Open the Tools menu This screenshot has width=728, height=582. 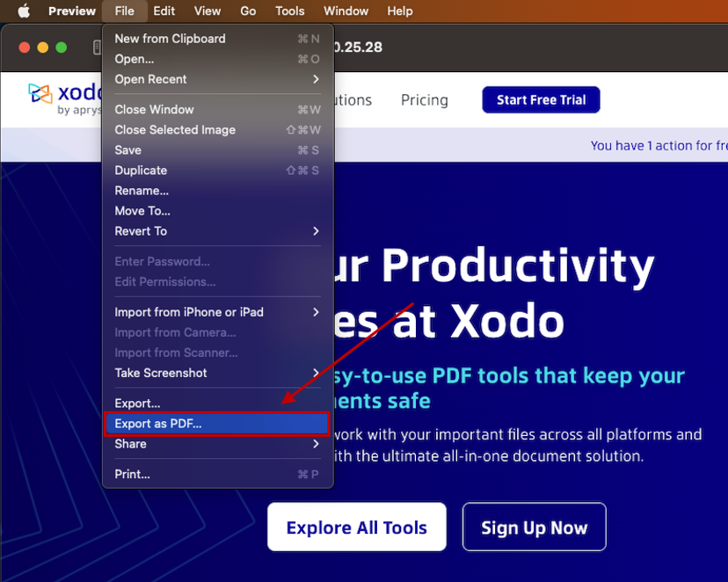coord(290,11)
